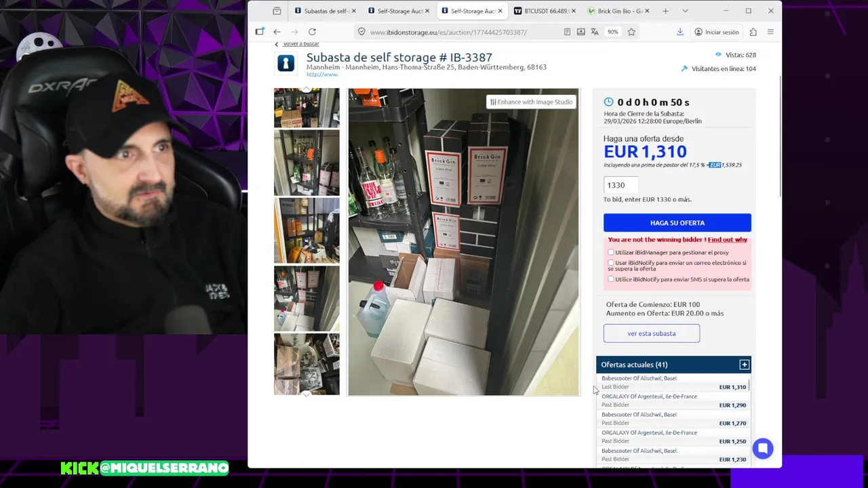Viewport: 868px width, 488px height.
Task: Select bid row EUR 1,310
Action: click(x=673, y=382)
